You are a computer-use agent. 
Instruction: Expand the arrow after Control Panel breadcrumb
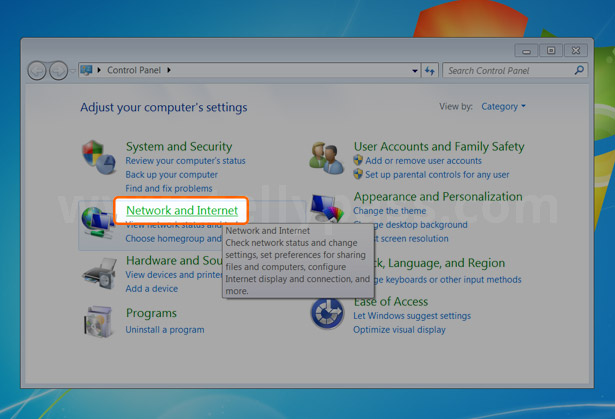tap(169, 70)
